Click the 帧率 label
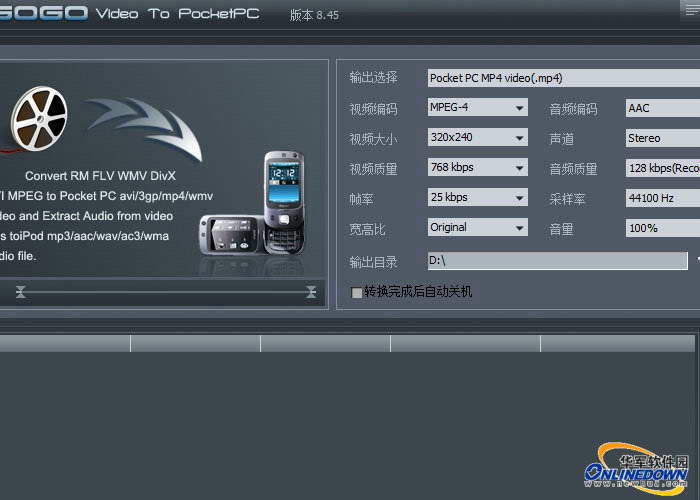This screenshot has width=700, height=500. (361, 199)
